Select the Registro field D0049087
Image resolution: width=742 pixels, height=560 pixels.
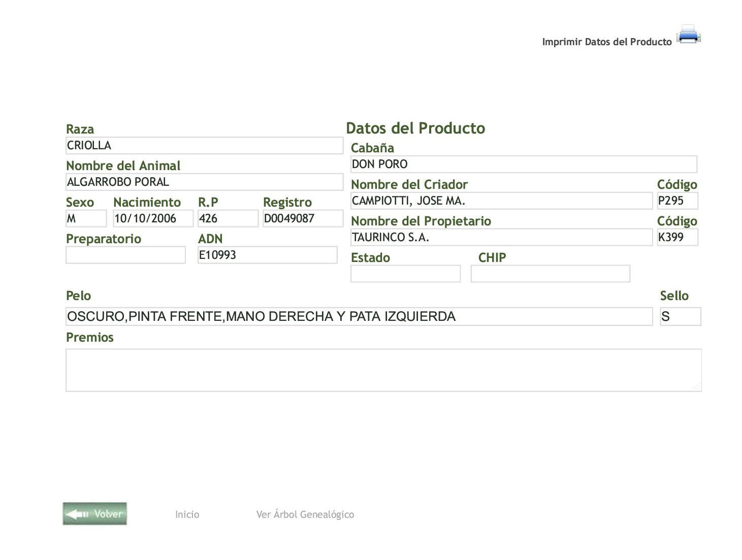coord(303,219)
